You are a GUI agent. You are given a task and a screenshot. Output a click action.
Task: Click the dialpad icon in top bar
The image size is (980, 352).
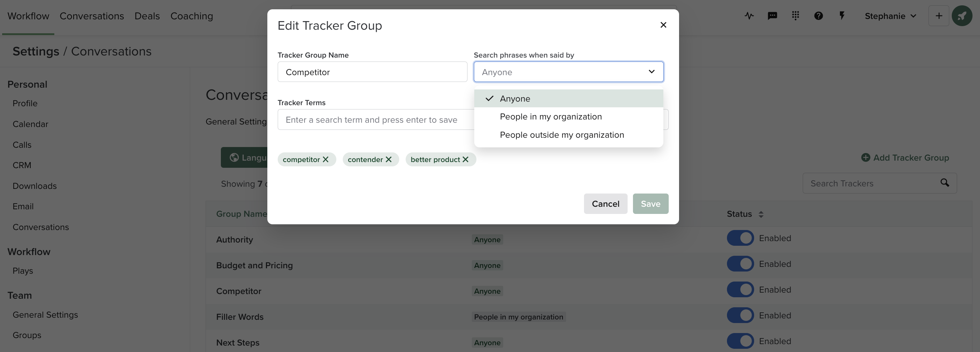(796, 16)
